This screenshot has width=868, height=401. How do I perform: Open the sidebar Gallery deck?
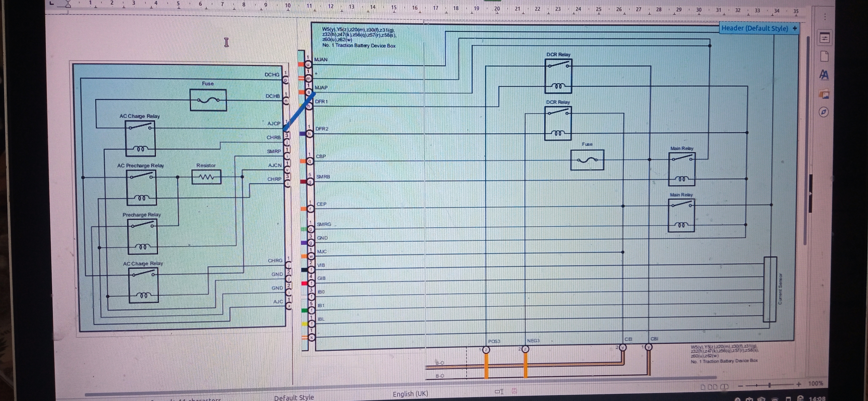click(824, 94)
